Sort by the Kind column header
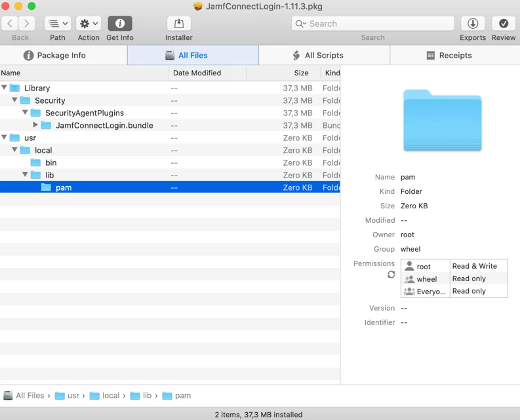520x420 pixels. 330,73
